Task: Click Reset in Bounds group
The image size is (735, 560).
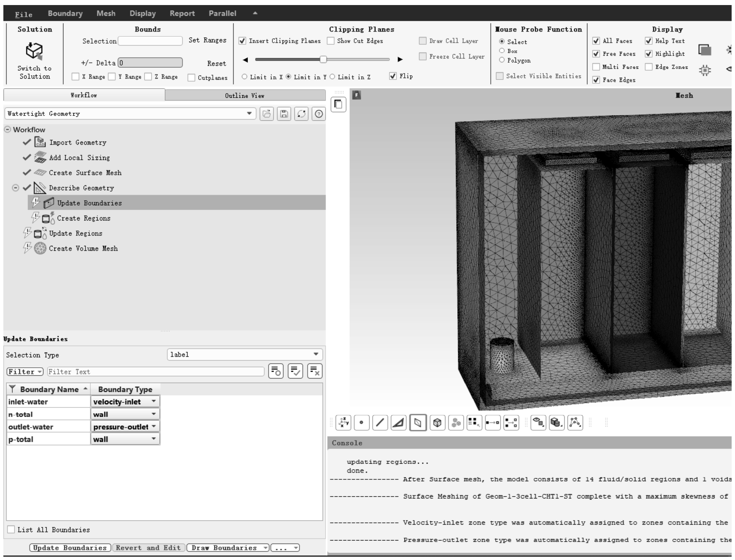Action: point(217,63)
